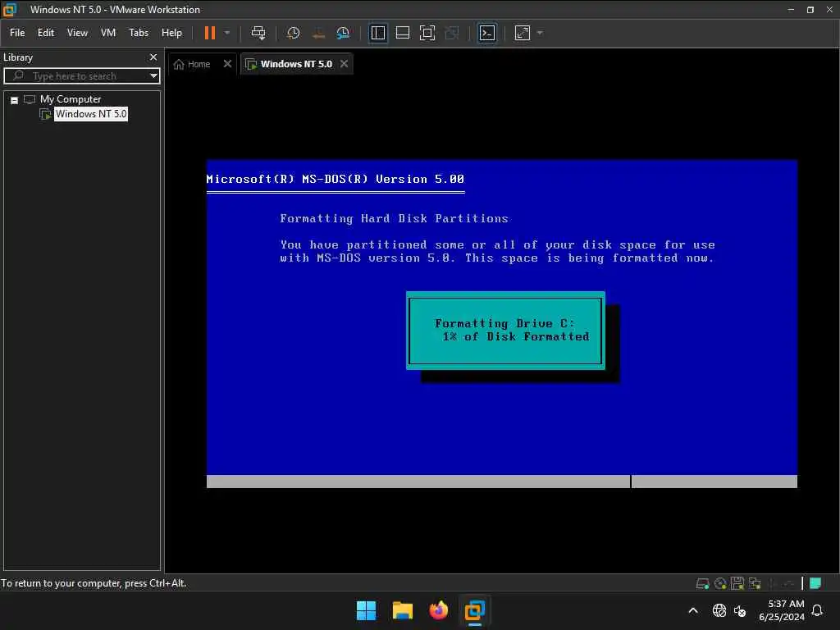Toggle the thumbnail bar view button

coord(402,33)
